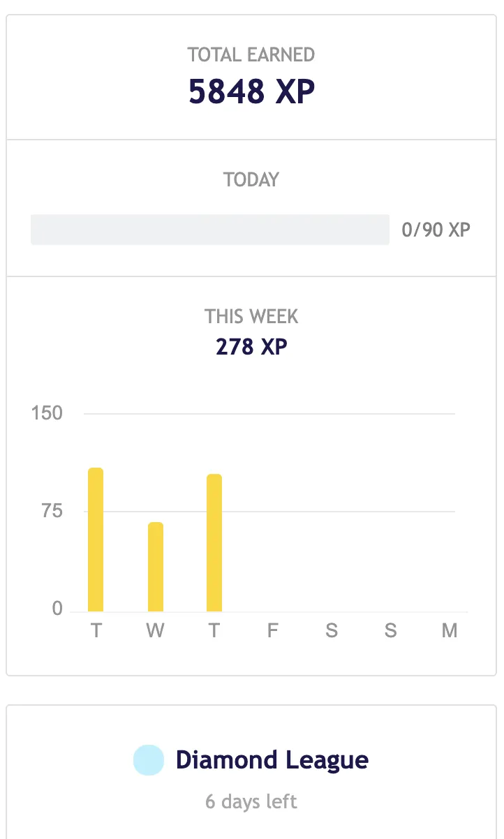Viewport: 504px width, 839px height.
Task: Click the Diamond League blue icon
Action: [x=149, y=760]
